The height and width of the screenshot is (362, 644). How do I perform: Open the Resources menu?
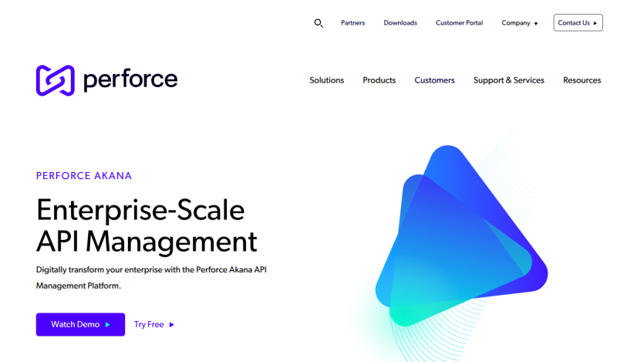tap(582, 80)
